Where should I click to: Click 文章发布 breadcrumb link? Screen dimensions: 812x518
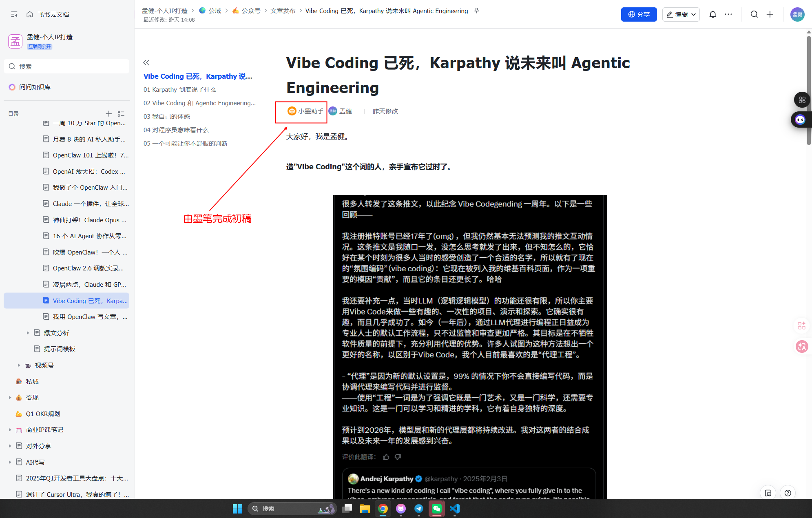pyautogui.click(x=283, y=11)
